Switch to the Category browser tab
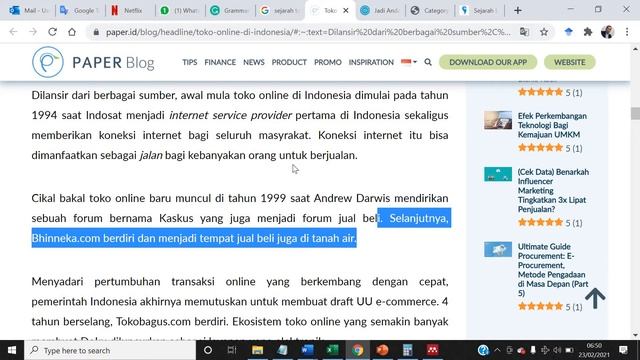This screenshot has width=640, height=360. [430, 11]
